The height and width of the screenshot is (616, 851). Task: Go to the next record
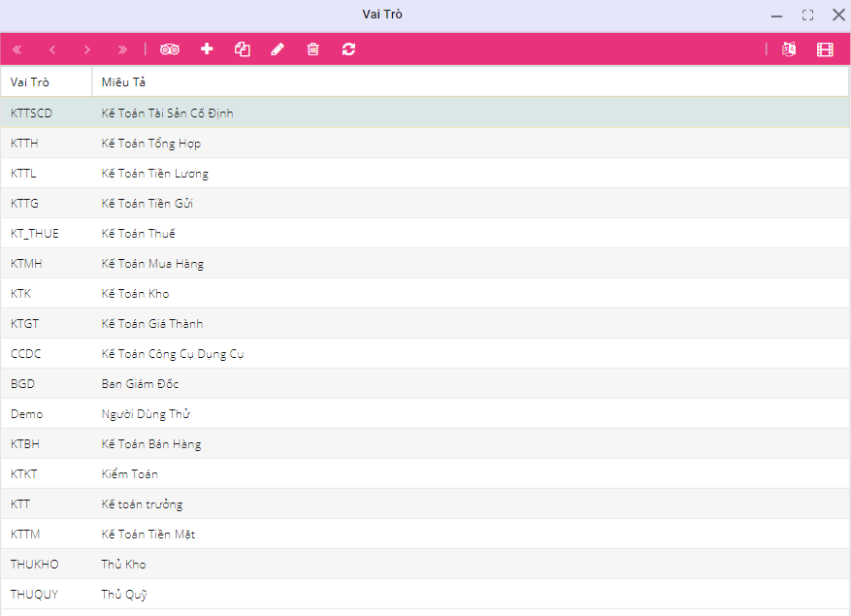pos(87,49)
